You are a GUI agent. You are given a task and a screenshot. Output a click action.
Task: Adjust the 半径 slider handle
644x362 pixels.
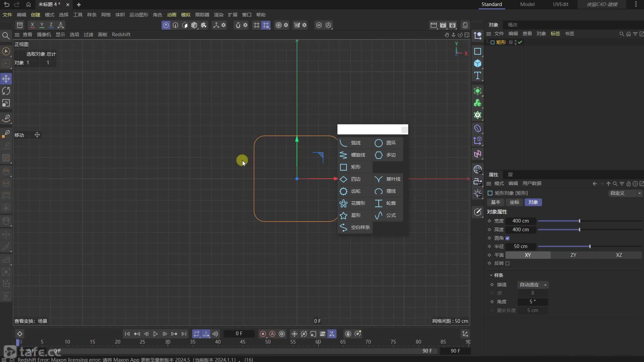(590, 246)
